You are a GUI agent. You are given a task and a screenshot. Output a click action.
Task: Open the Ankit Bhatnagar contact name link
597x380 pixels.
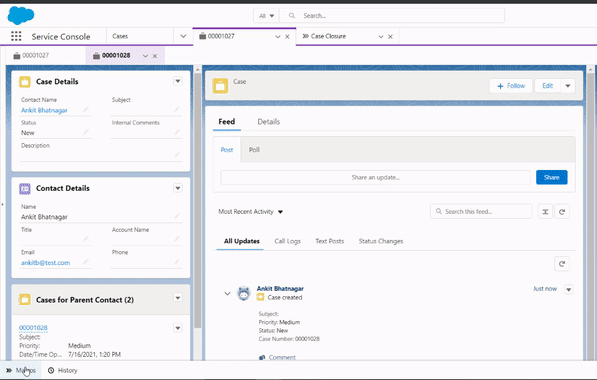click(44, 110)
